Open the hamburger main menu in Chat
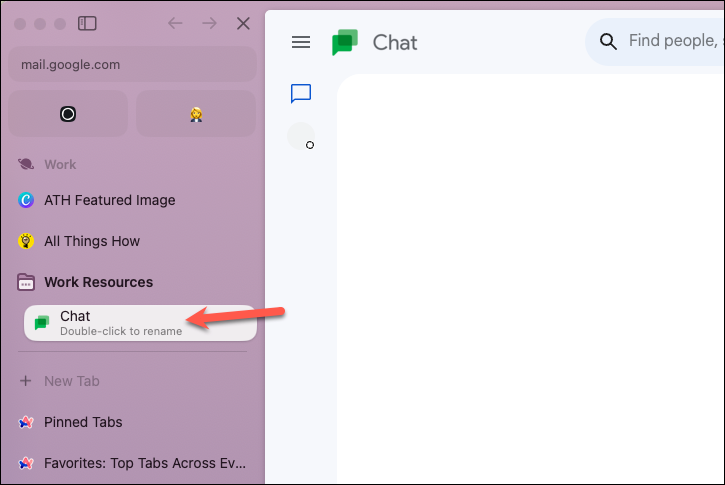The height and width of the screenshot is (485, 725). tap(301, 43)
